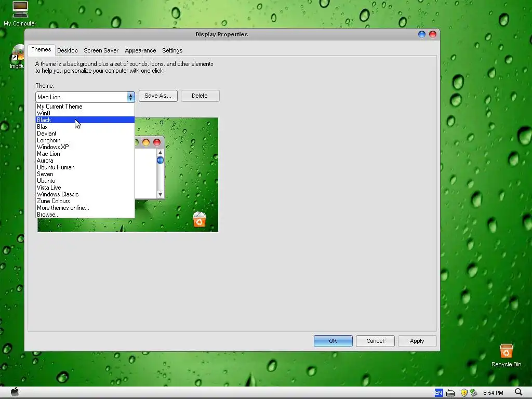Click the blue scrollbar thumb in preview

click(x=160, y=160)
